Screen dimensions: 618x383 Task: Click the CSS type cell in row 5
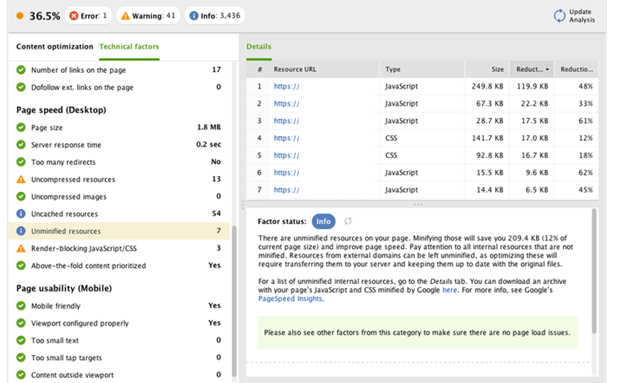click(x=391, y=155)
